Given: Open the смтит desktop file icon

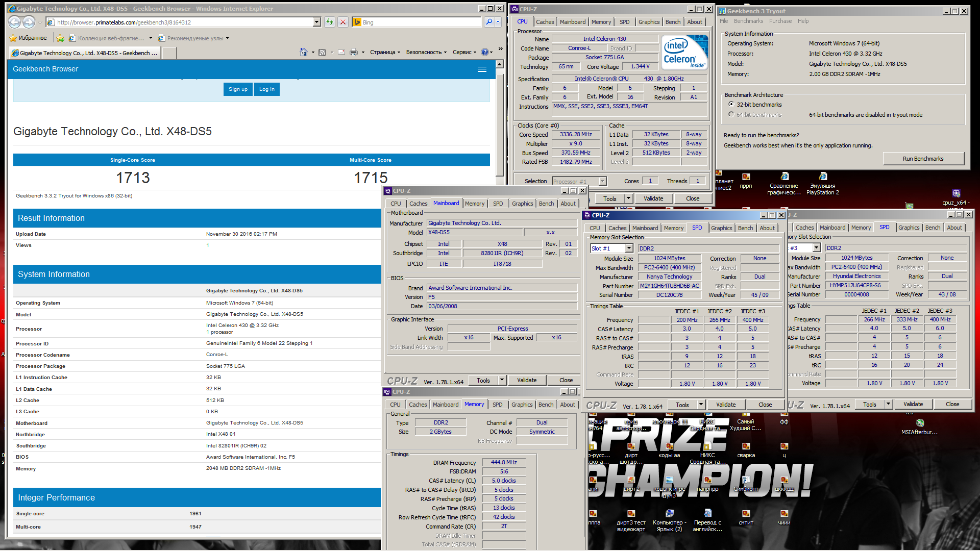Looking at the screenshot, I should [x=746, y=517].
